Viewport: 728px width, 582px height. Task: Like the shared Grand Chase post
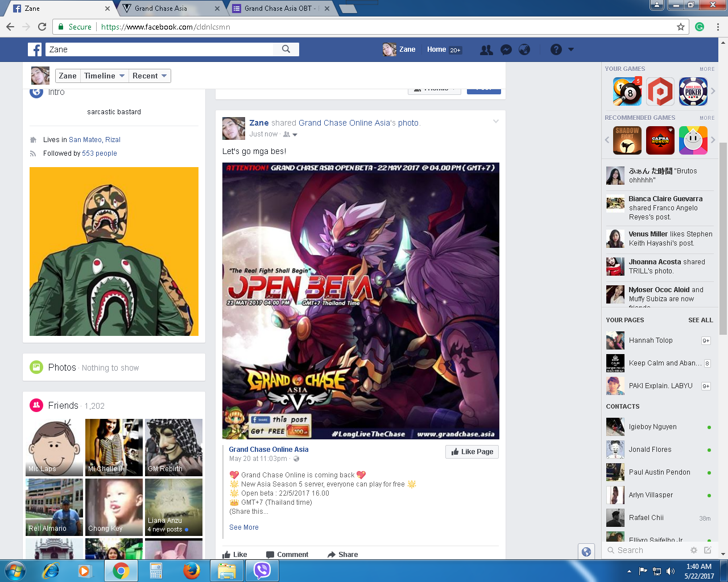[x=234, y=555]
